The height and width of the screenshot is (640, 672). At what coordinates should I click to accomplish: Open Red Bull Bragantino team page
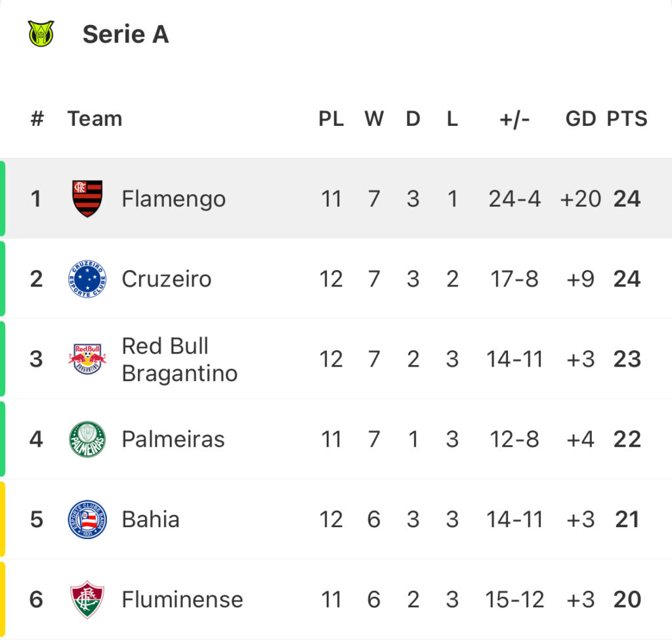pos(180,359)
